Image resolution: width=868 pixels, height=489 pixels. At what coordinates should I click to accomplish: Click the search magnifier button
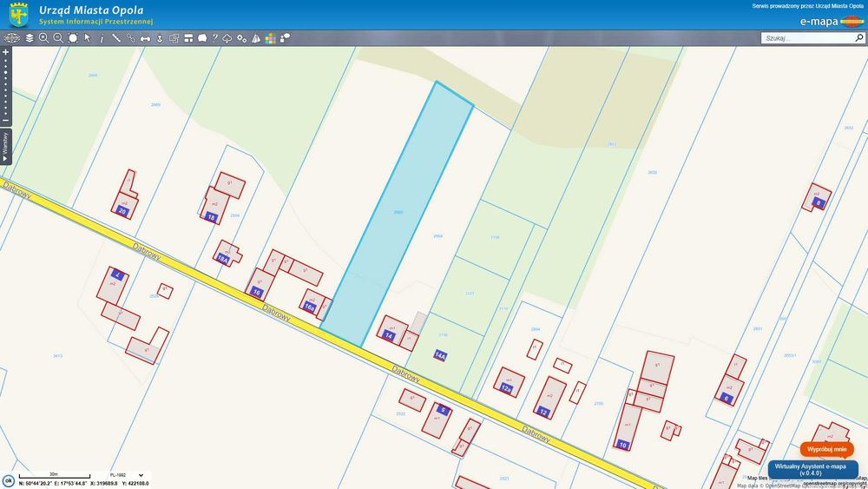pos(859,38)
